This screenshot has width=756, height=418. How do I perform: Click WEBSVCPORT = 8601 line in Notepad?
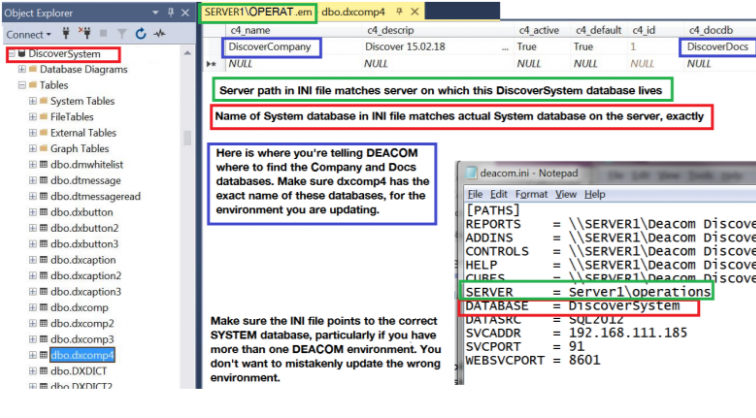(533, 361)
